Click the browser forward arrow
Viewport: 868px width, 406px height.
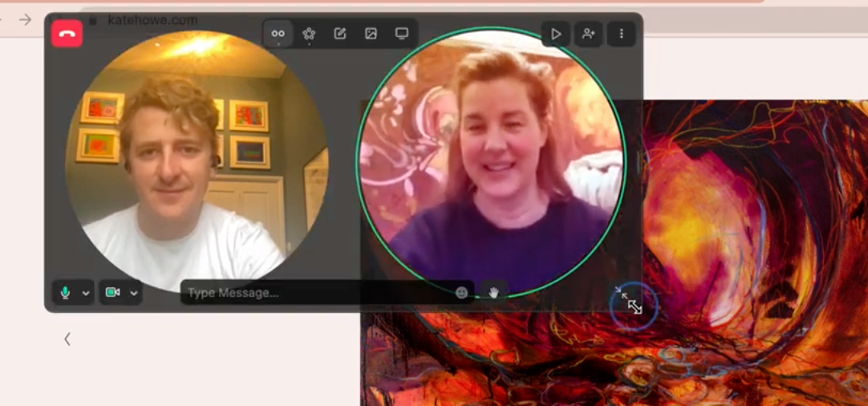pyautogui.click(x=26, y=19)
